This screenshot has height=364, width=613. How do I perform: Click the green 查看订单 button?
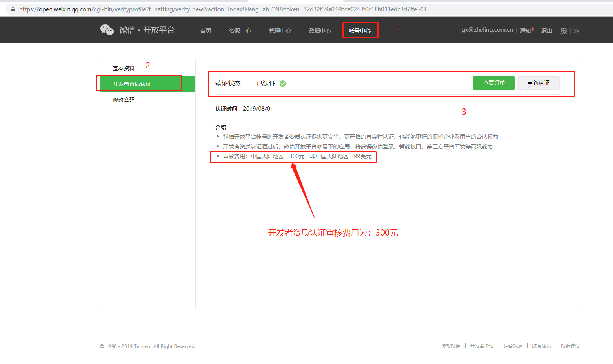click(x=493, y=83)
